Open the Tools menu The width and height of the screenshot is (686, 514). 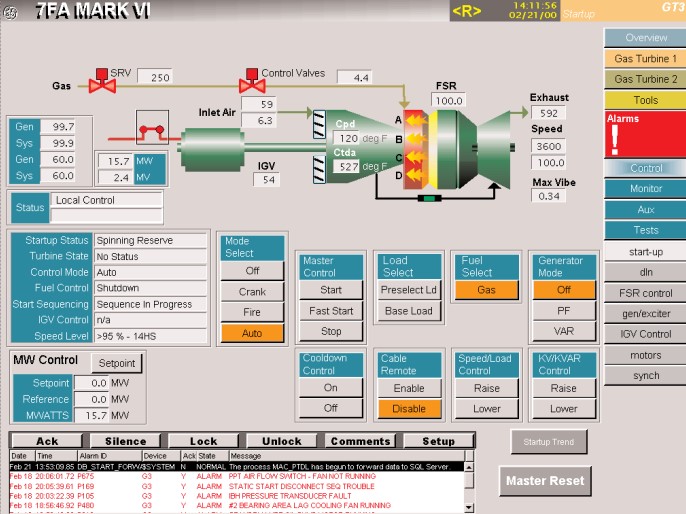pos(645,100)
